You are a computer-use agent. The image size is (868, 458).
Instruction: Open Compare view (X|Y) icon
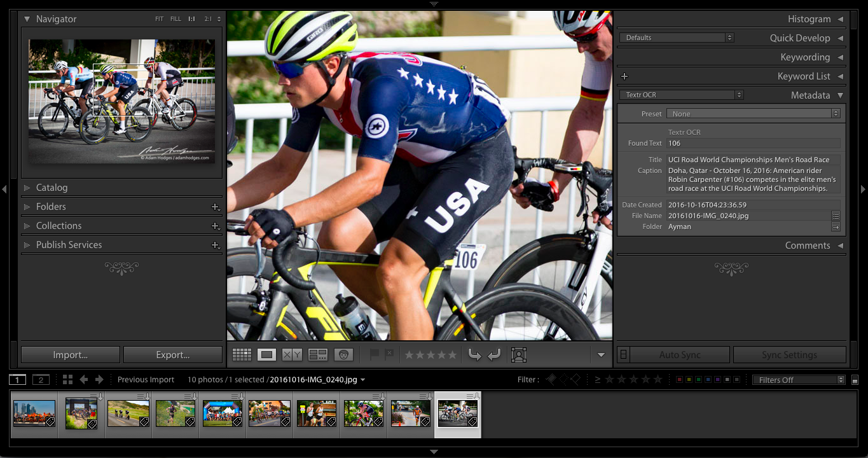coord(292,355)
